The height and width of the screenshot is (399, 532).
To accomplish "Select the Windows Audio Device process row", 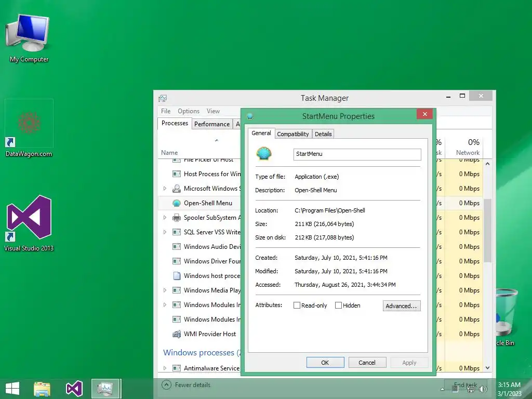I will coord(199,247).
